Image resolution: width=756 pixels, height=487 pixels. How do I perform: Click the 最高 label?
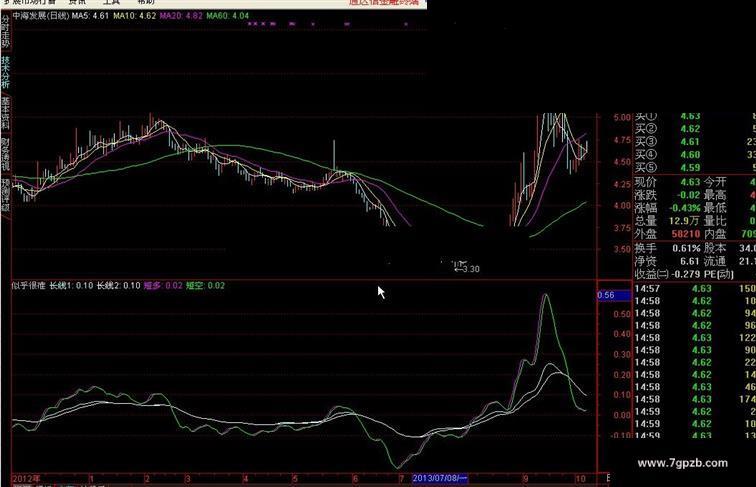pos(715,195)
